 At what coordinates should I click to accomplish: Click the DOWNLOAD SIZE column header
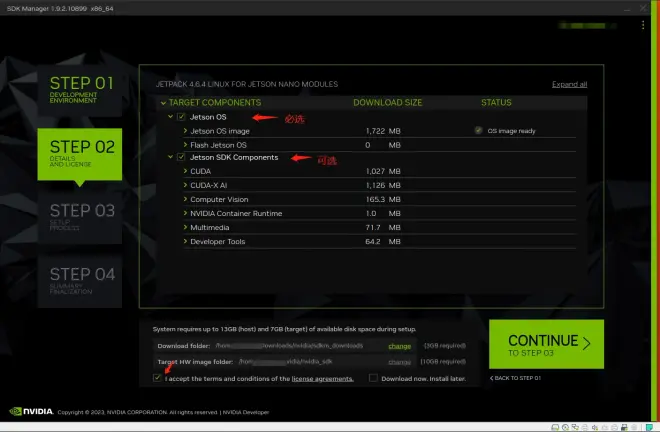[x=388, y=102]
